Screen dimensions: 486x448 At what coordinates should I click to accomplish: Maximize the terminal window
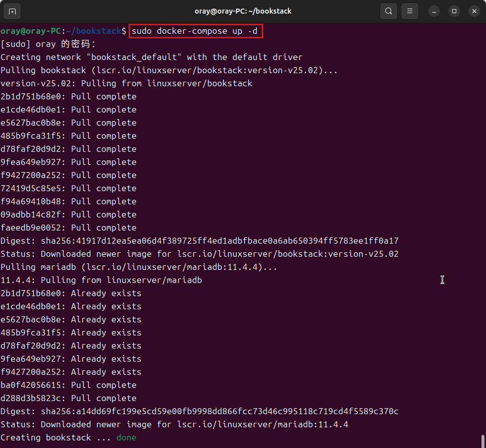click(x=454, y=11)
